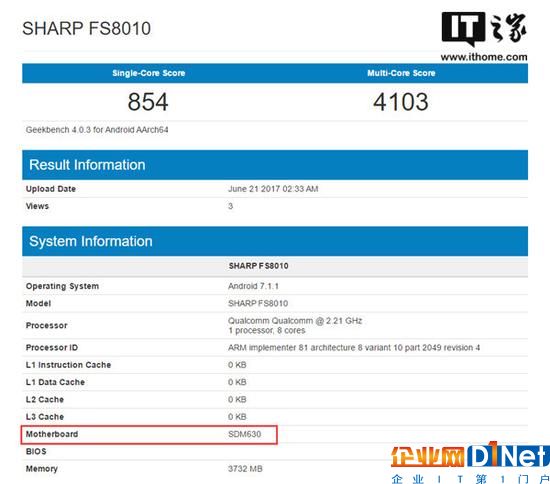Open the www.ithome.com watermark link

coord(484,57)
